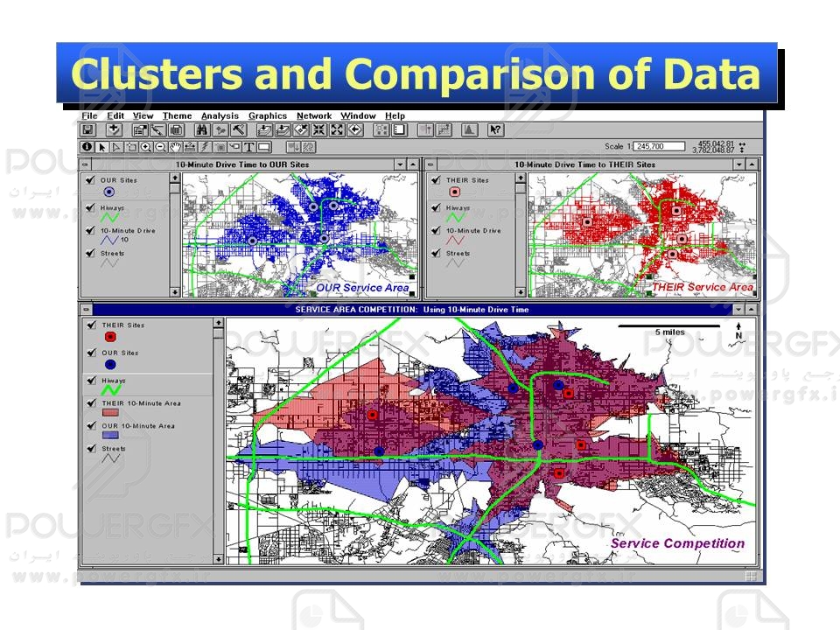This screenshot has height=630, width=840.
Task: Select the Zoom In magnifier tool
Action: click(145, 147)
